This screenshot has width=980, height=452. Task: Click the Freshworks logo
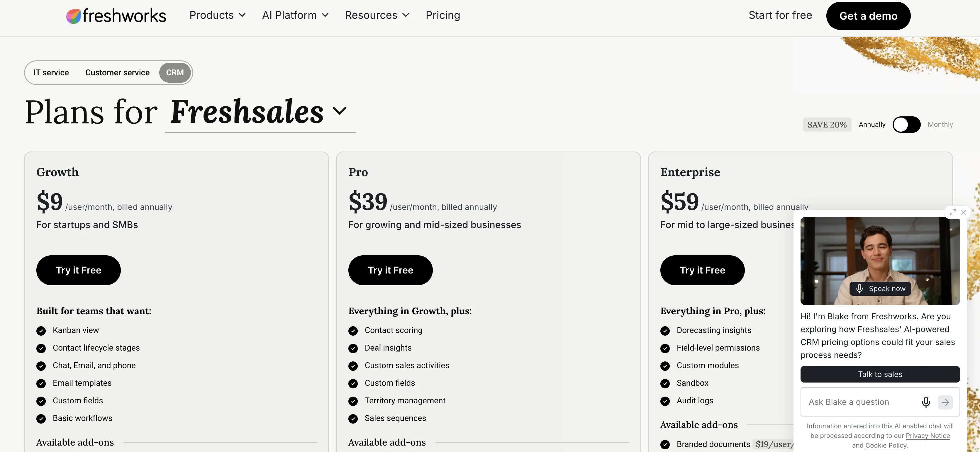pos(116,16)
